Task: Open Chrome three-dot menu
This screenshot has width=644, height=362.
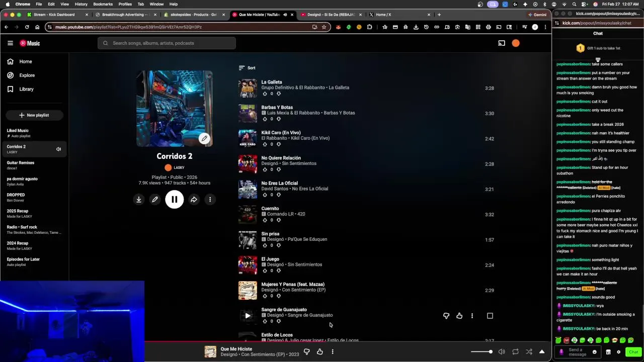Action: click(545, 27)
